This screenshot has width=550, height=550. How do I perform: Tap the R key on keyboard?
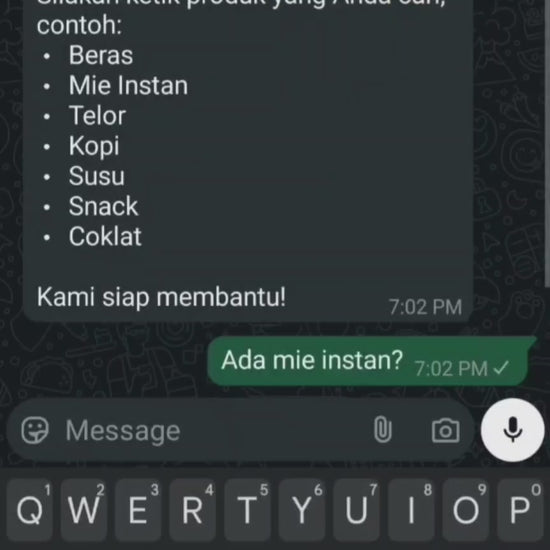[x=193, y=510]
